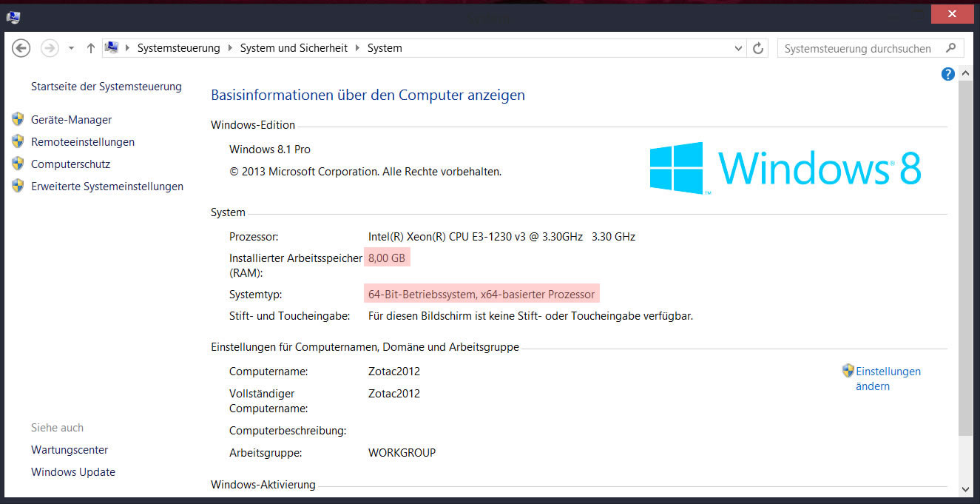Go back with the Back arrow button
This screenshot has height=504, width=980.
[21, 48]
